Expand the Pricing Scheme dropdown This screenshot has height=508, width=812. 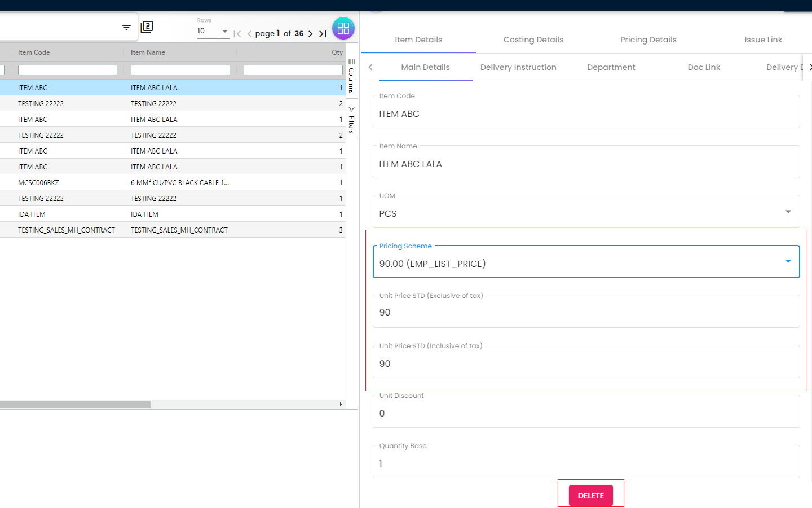788,262
